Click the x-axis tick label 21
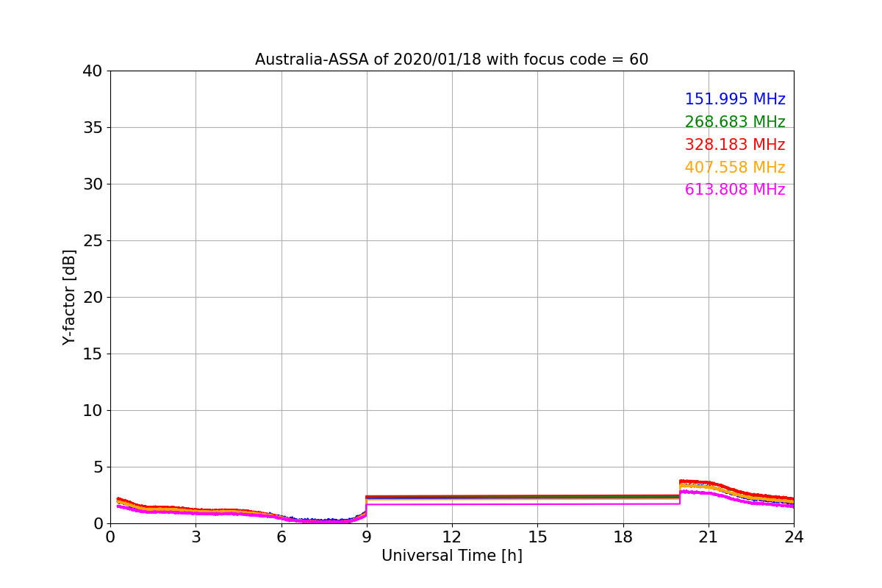882x588 pixels. click(709, 537)
